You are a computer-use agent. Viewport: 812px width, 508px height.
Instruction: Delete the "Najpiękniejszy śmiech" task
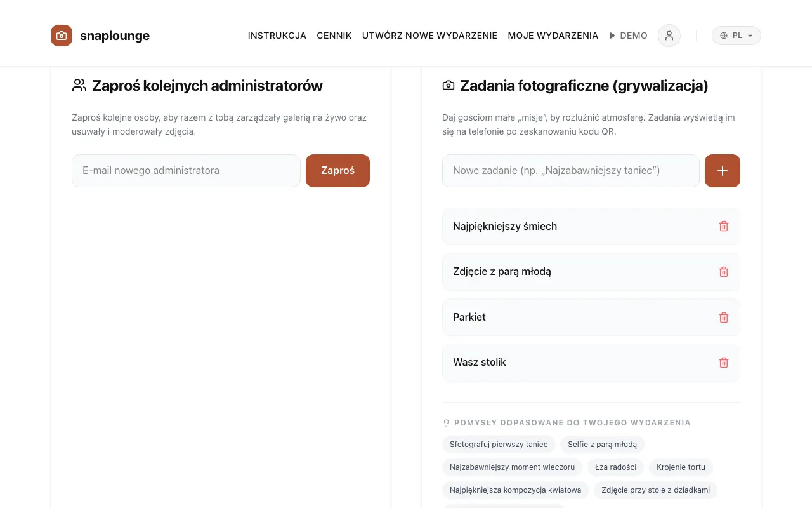[724, 226]
